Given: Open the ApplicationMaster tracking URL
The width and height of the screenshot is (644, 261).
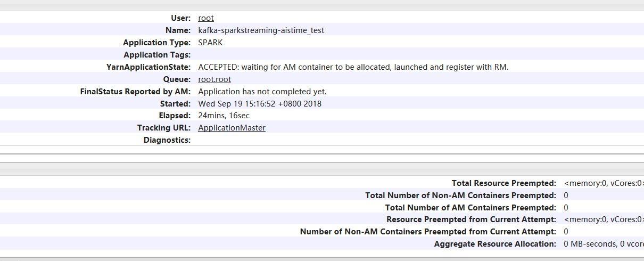Looking at the screenshot, I should click(x=232, y=128).
